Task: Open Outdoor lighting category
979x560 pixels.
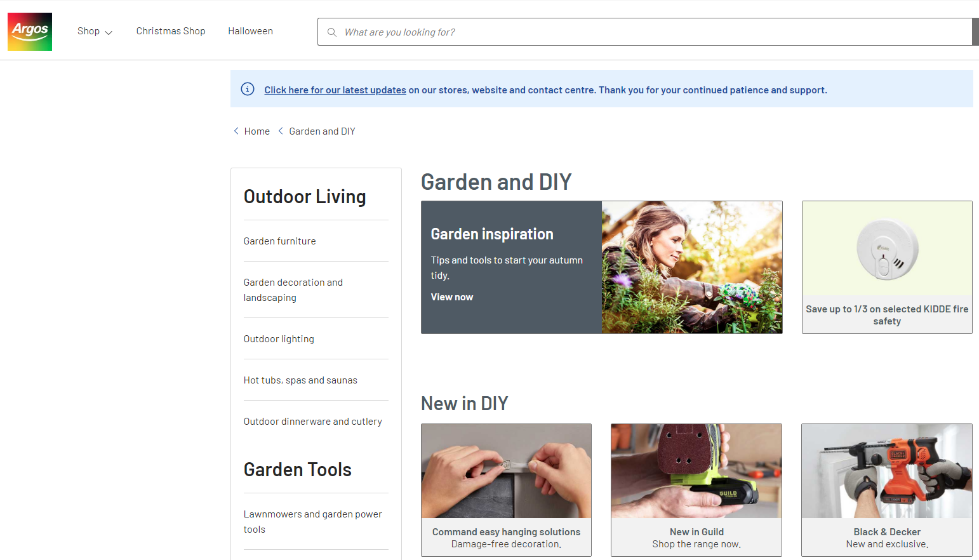Action: click(279, 339)
